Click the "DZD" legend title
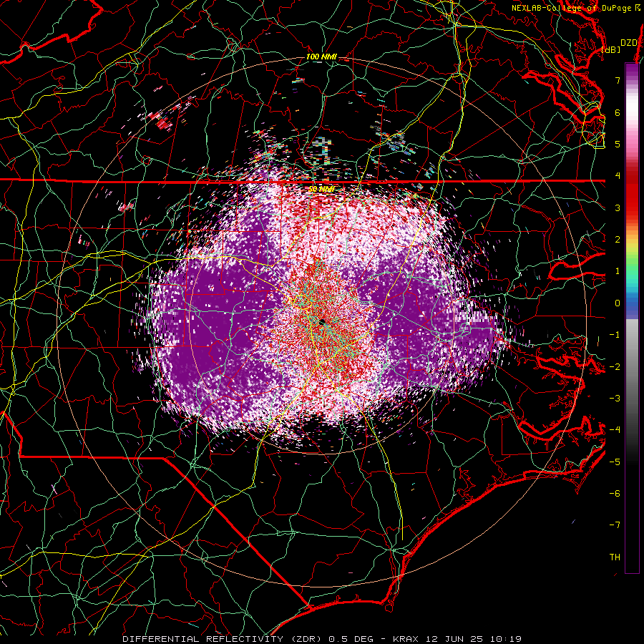This screenshot has width=644, height=644. point(628,43)
